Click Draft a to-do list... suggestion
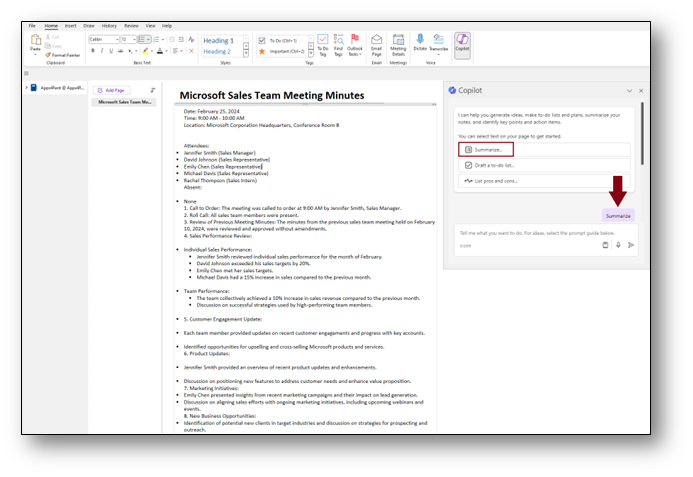The height and width of the screenshot is (477, 693). (544, 165)
